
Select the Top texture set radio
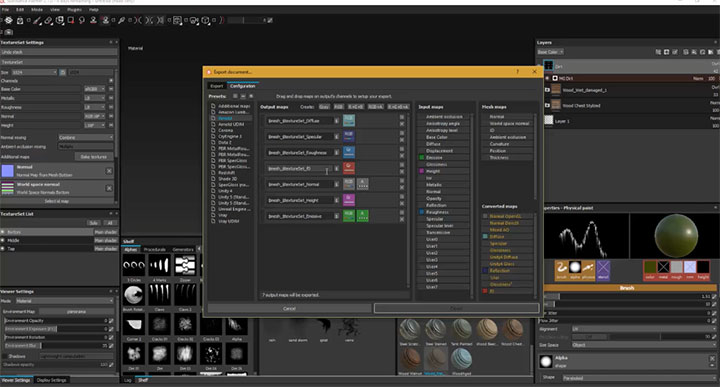(x=3, y=248)
